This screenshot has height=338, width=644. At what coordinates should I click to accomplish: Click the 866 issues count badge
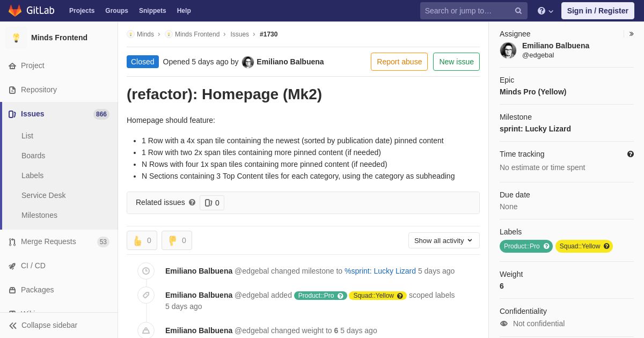(x=101, y=114)
